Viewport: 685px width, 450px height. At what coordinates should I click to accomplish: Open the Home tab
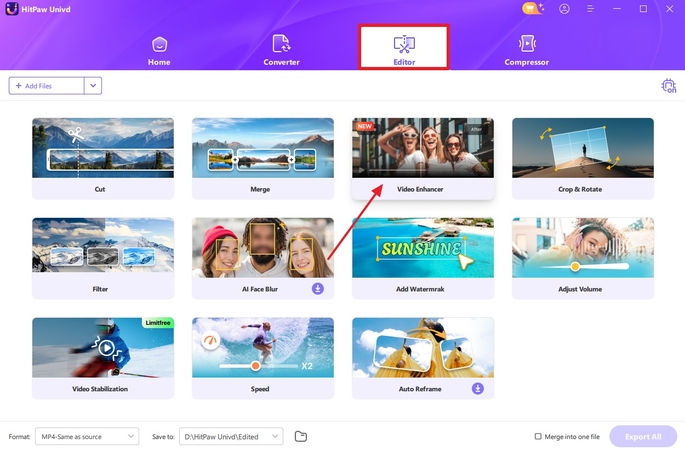click(159, 51)
